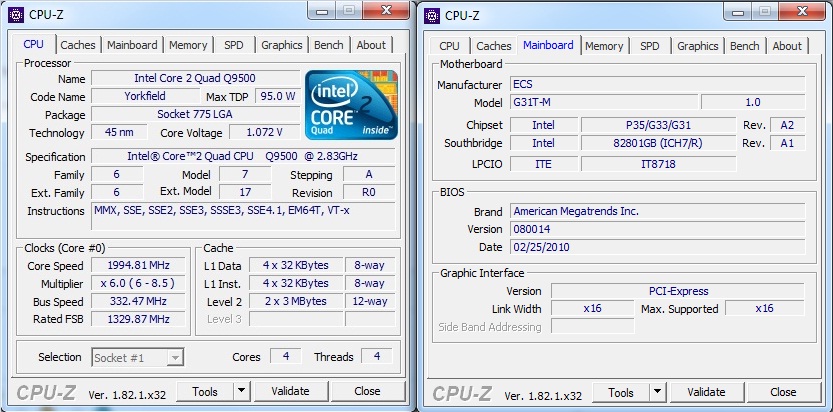Click the Ext. Model value 17
Screen dimensions: 833x412
pos(245,192)
